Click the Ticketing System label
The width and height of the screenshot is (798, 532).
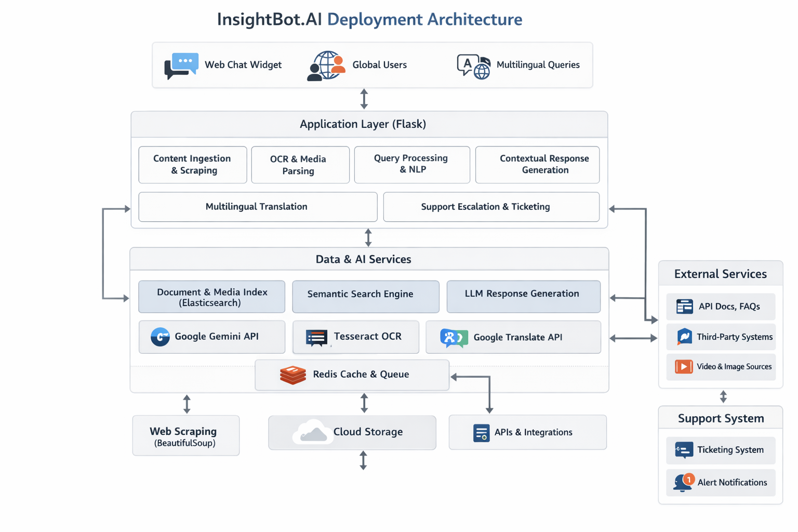click(730, 450)
